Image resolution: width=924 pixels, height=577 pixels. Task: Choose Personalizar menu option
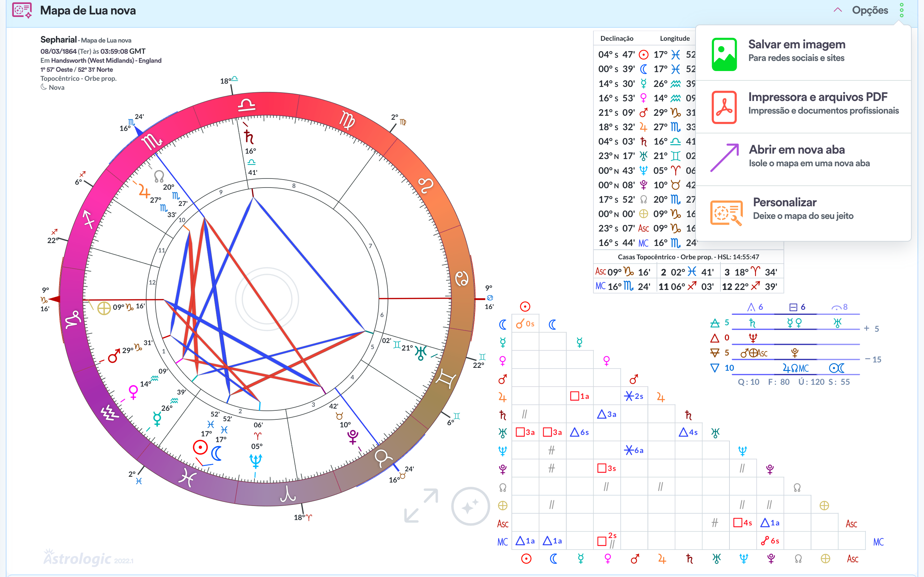click(x=784, y=202)
